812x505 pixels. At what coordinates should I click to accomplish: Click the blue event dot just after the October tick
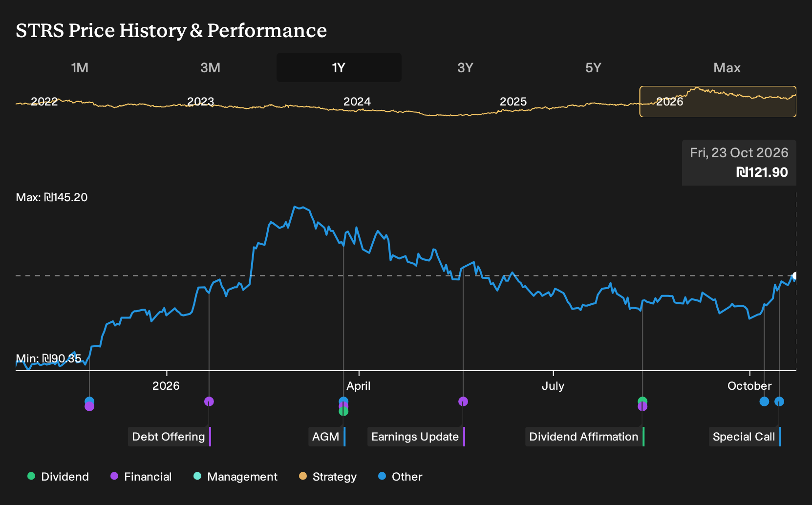pyautogui.click(x=765, y=401)
